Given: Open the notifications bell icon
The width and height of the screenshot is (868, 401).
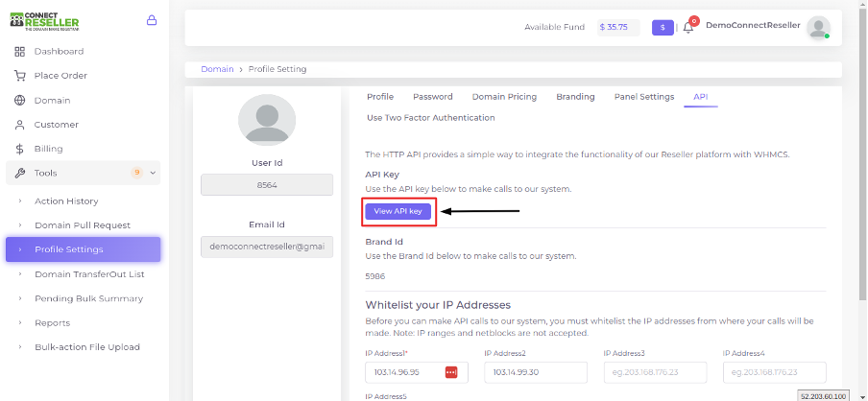Looking at the screenshot, I should [x=688, y=28].
